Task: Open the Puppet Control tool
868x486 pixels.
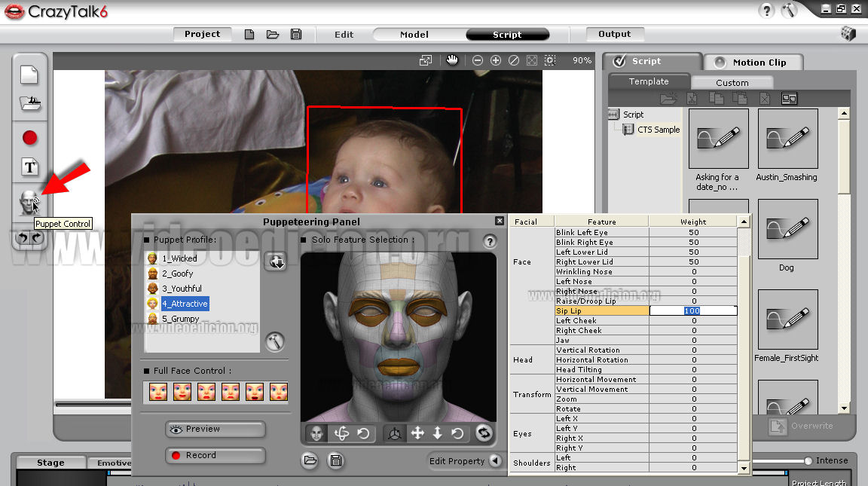Action: click(29, 202)
